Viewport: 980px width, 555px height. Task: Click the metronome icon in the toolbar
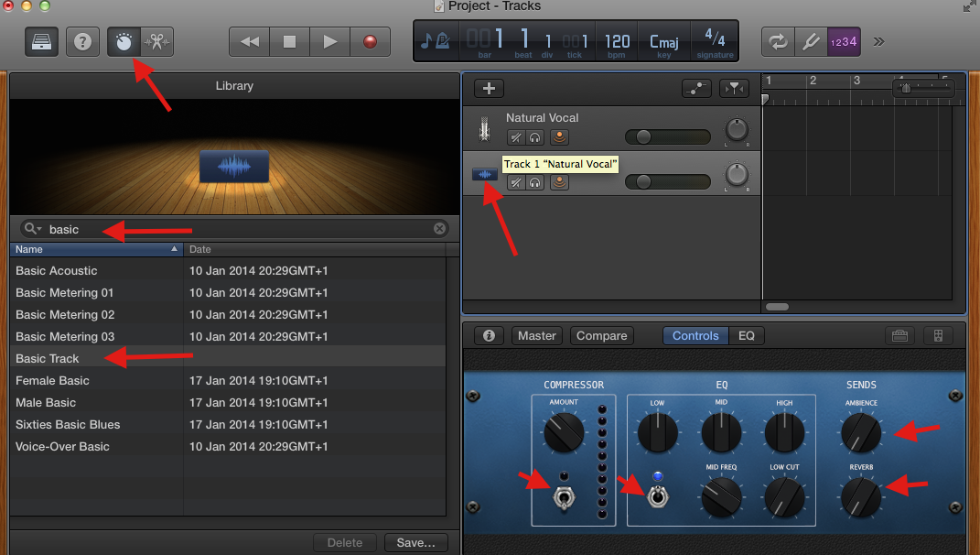tap(124, 41)
